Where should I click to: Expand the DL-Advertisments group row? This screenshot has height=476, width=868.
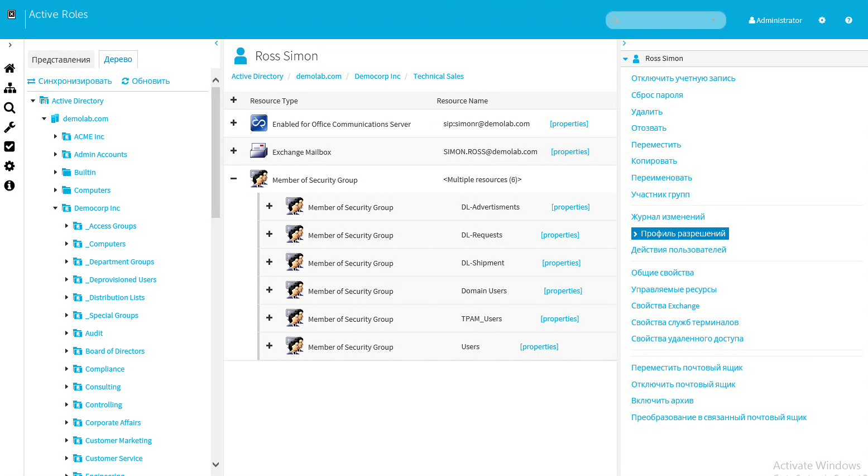269,206
